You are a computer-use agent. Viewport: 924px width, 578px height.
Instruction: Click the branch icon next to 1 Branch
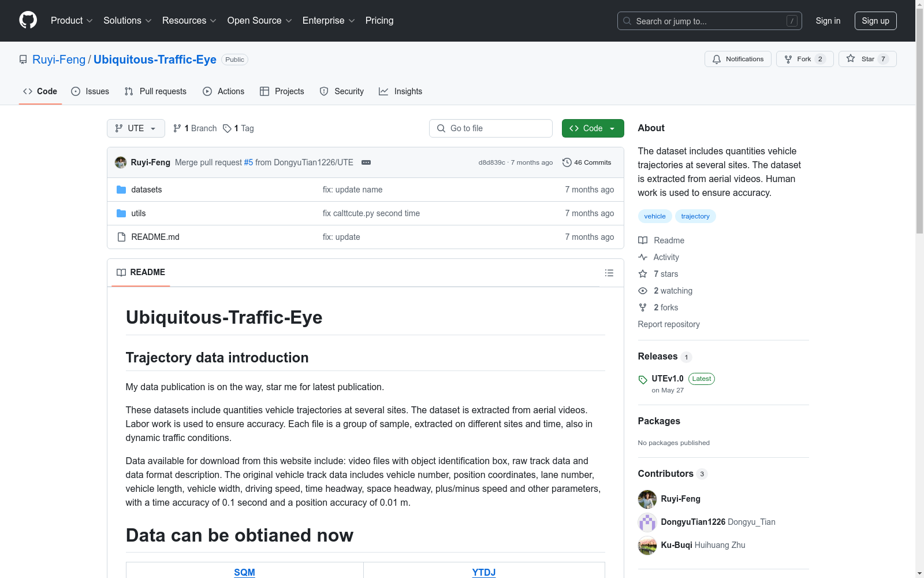pyautogui.click(x=177, y=128)
